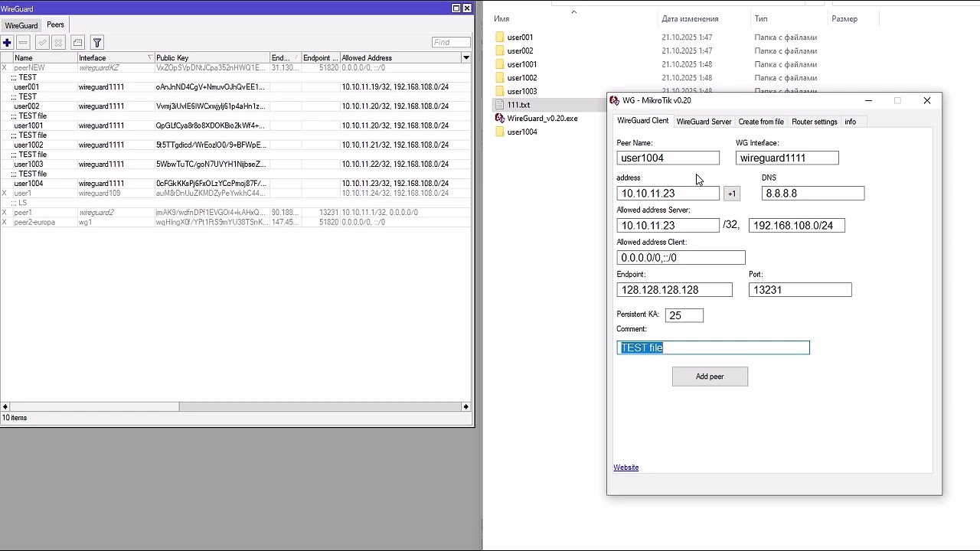Image resolution: width=980 pixels, height=551 pixels.
Task: Open user1001 folder in Explorer
Action: 521,65
